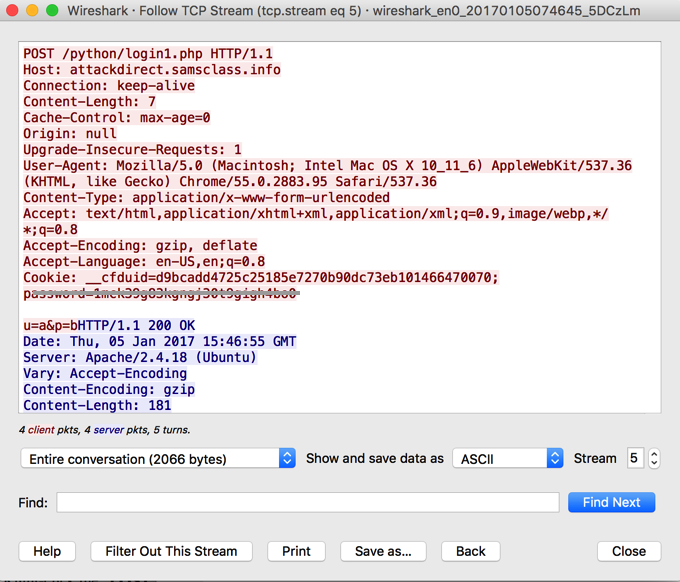Click the Close button at bottom right
The image size is (680, 582).
629,551
